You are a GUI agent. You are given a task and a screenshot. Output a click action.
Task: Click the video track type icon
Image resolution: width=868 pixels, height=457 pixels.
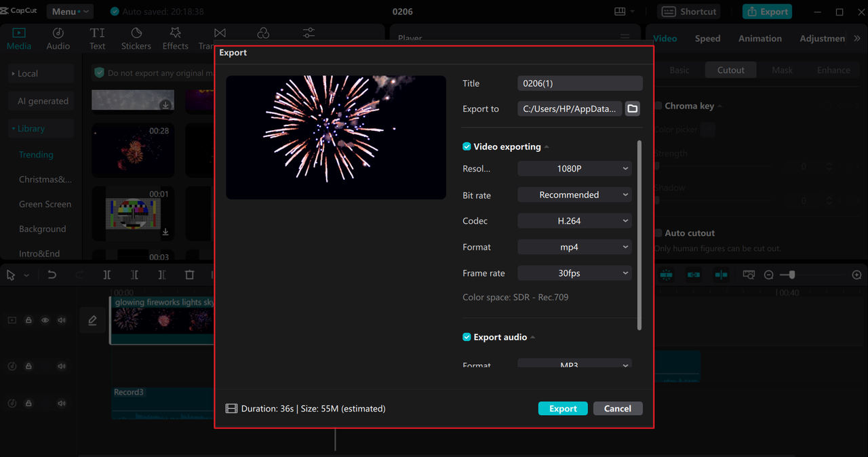tap(12, 320)
